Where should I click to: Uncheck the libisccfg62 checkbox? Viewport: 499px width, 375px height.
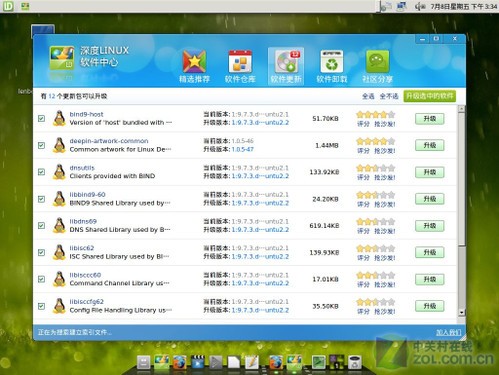(41, 306)
